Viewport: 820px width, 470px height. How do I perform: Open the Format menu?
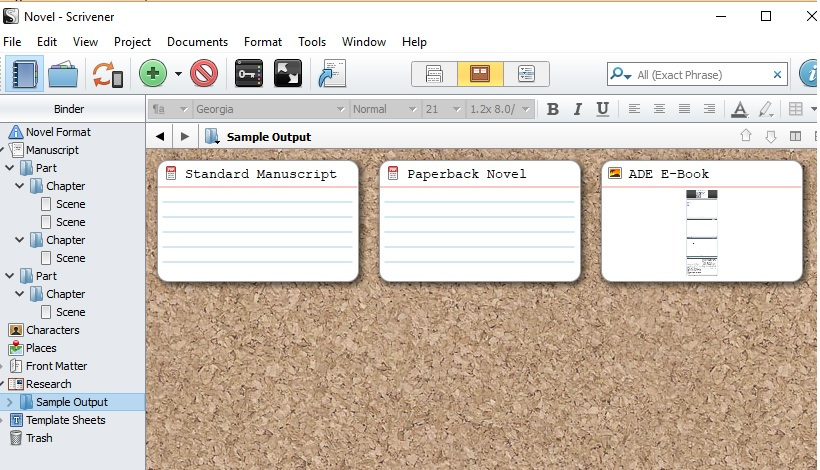pyautogui.click(x=263, y=42)
